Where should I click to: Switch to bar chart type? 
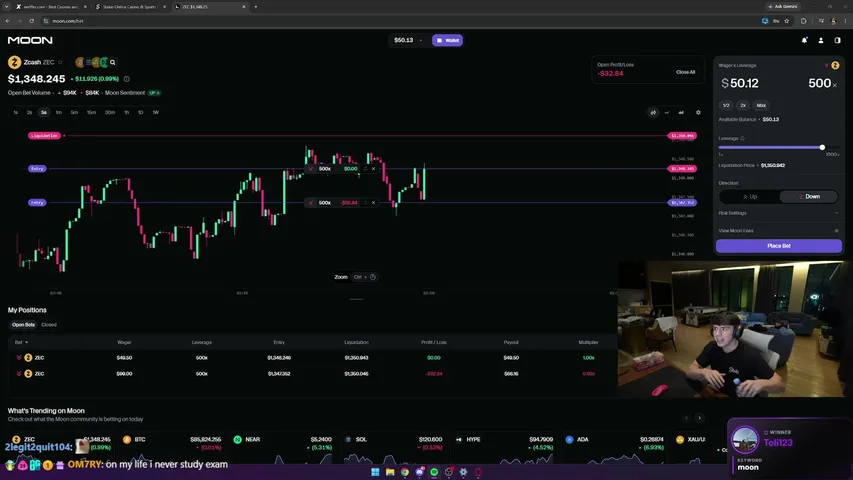681,113
